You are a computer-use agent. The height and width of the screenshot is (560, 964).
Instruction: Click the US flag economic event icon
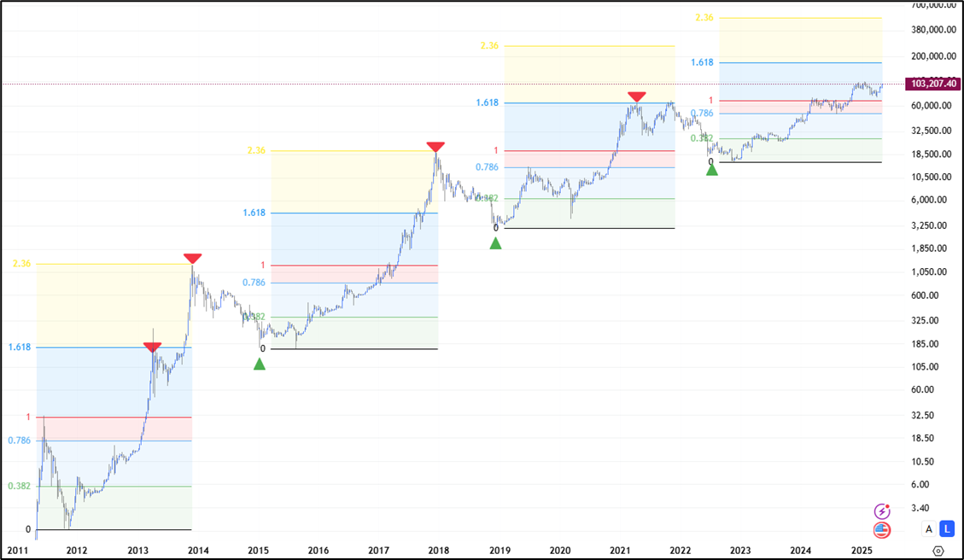[x=882, y=529]
